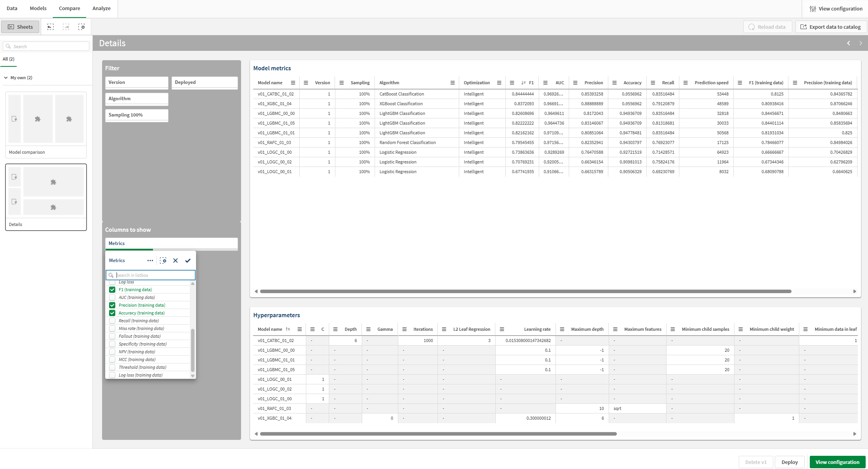Viewport: 868px width, 469px height.
Task: Collapse the My own (2) section
Action: coord(6,78)
